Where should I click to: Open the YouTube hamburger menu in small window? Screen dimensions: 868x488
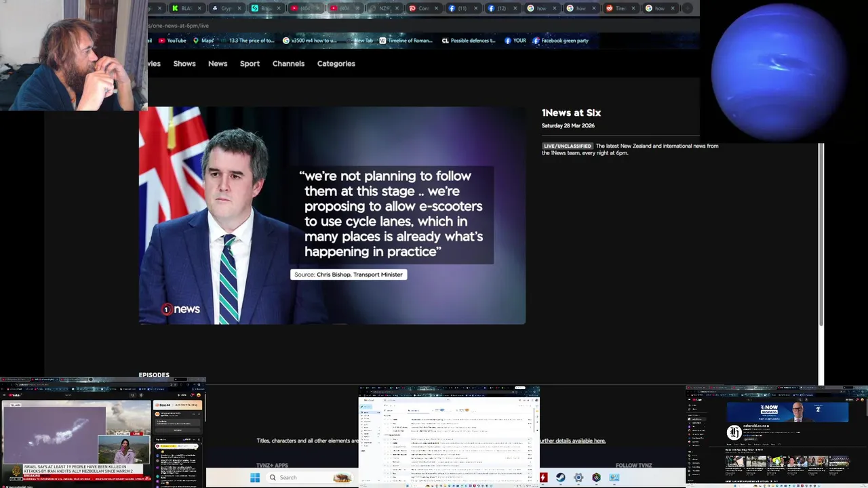4,394
